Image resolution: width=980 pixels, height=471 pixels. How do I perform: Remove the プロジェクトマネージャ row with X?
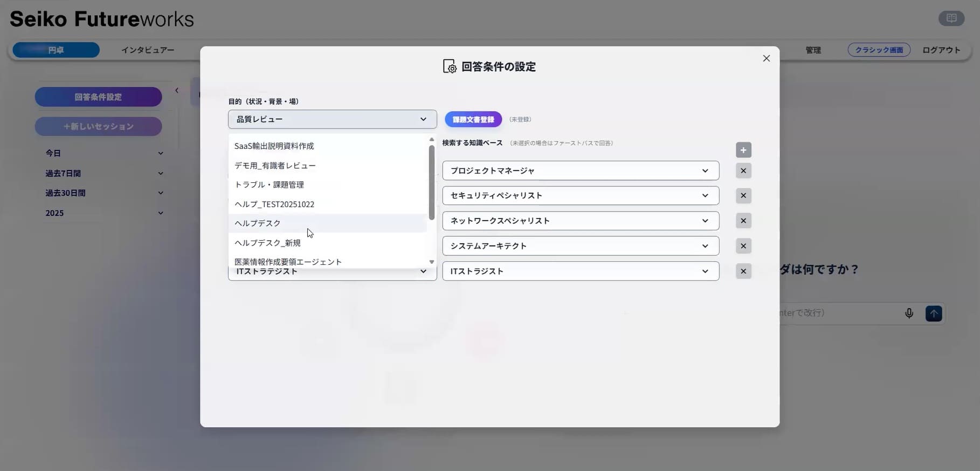pos(743,171)
